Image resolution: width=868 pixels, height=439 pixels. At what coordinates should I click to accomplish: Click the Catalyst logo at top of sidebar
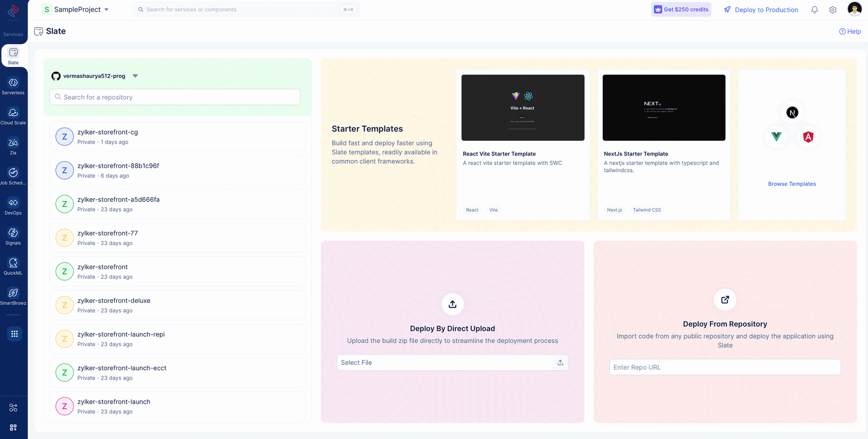point(13,11)
